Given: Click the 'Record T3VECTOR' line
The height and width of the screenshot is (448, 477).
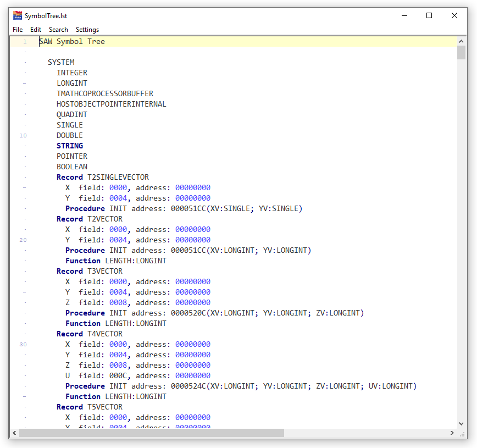Looking at the screenshot, I should point(90,271).
